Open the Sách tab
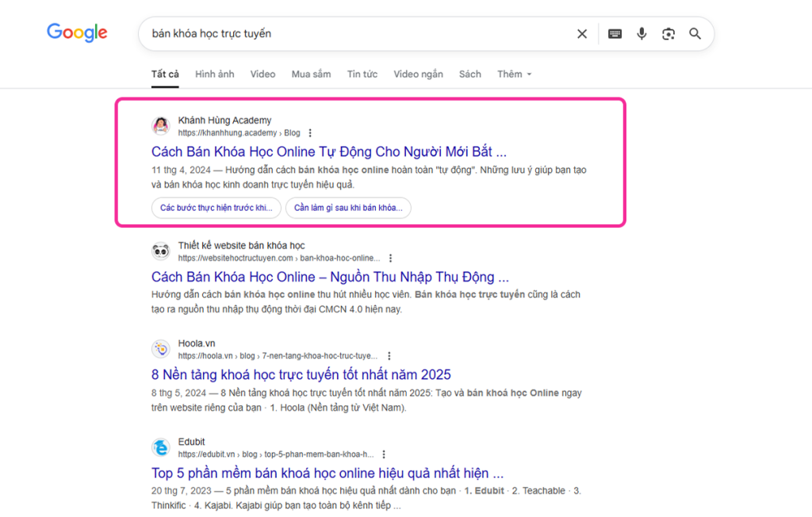Viewport: 812px width, 517px height. [x=469, y=74]
